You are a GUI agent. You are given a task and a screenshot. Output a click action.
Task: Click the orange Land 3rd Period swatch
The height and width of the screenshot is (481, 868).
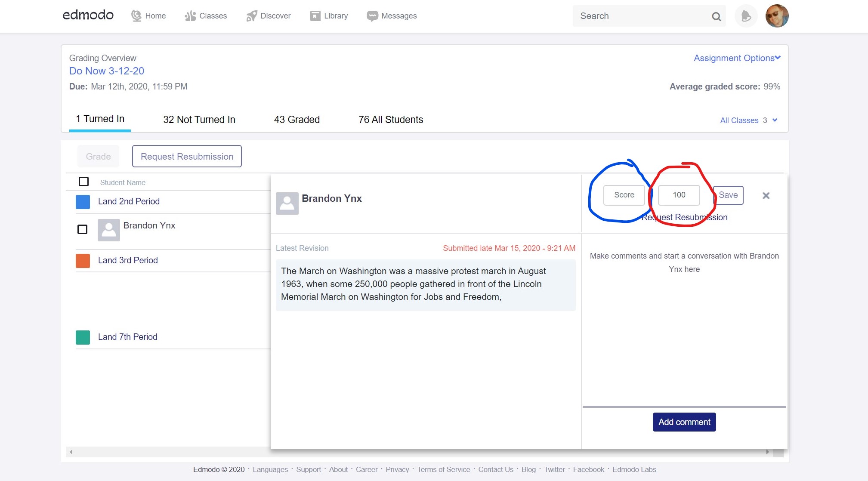pyautogui.click(x=83, y=261)
